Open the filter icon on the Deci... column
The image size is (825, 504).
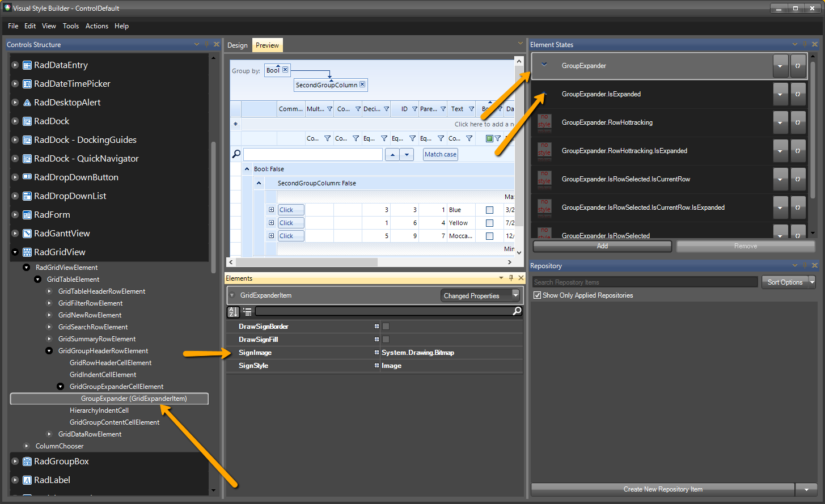[x=386, y=109]
